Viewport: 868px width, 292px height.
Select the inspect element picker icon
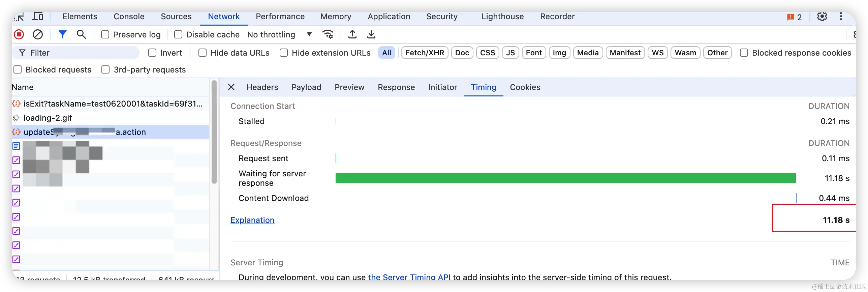coord(19,17)
